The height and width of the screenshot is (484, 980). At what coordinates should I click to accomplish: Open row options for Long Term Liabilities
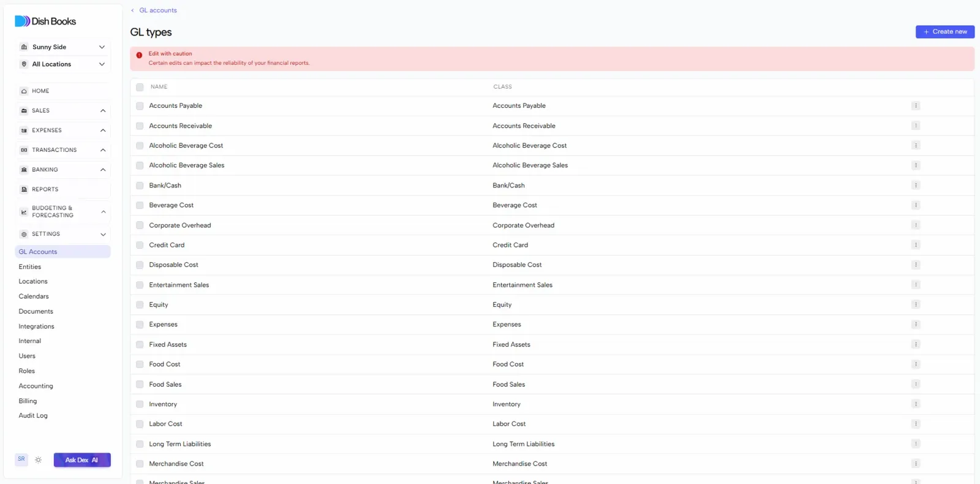point(916,444)
